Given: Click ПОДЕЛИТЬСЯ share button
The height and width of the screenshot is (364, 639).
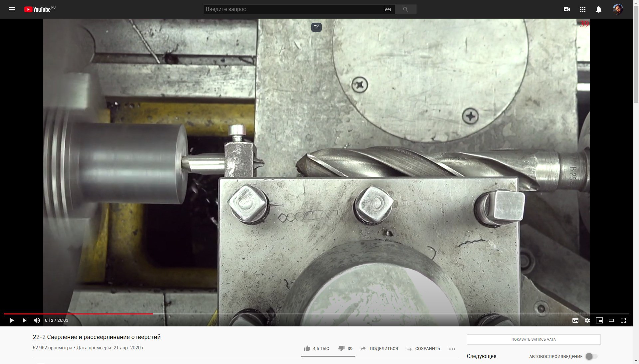Looking at the screenshot, I should (x=379, y=349).
